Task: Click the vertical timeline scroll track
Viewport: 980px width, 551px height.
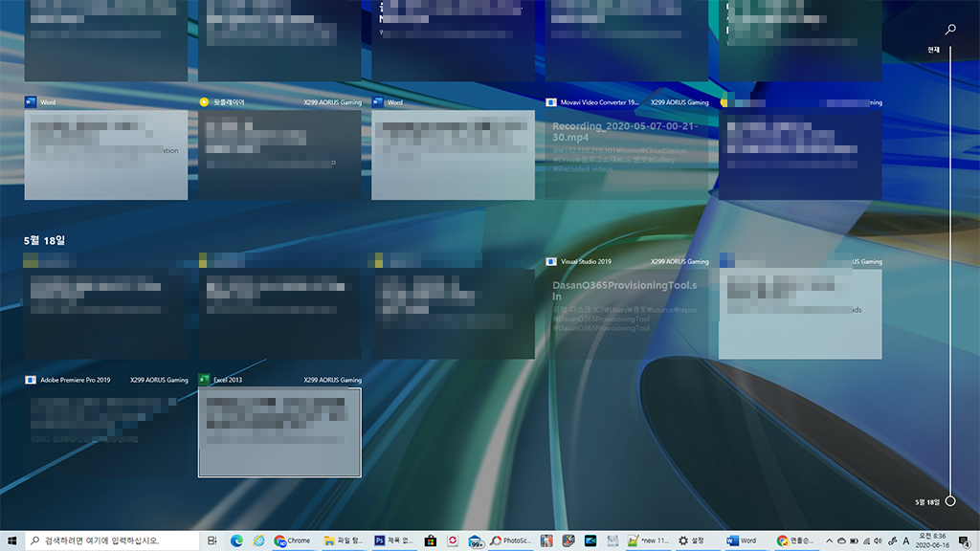Action: (x=950, y=269)
